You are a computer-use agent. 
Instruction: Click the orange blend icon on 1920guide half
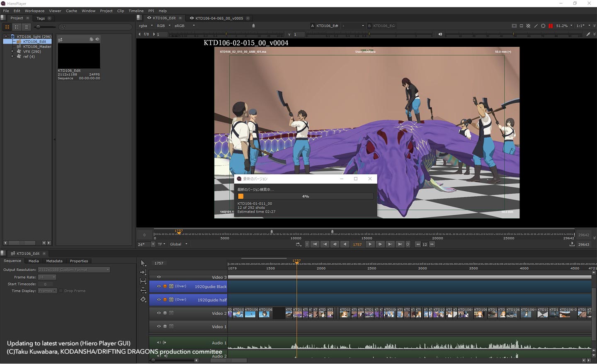point(165,299)
